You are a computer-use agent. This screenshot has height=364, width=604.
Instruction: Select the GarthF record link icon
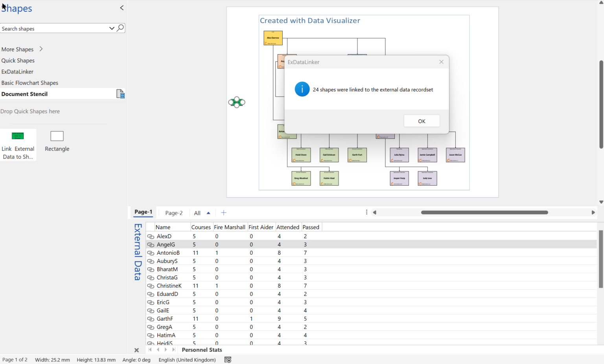click(x=151, y=319)
